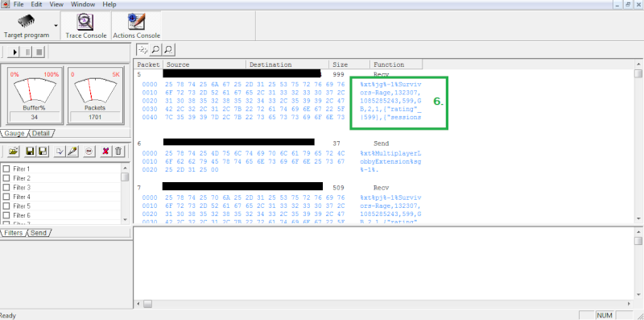Switch to the Send tab
The width and height of the screenshot is (644, 320).
(39, 233)
